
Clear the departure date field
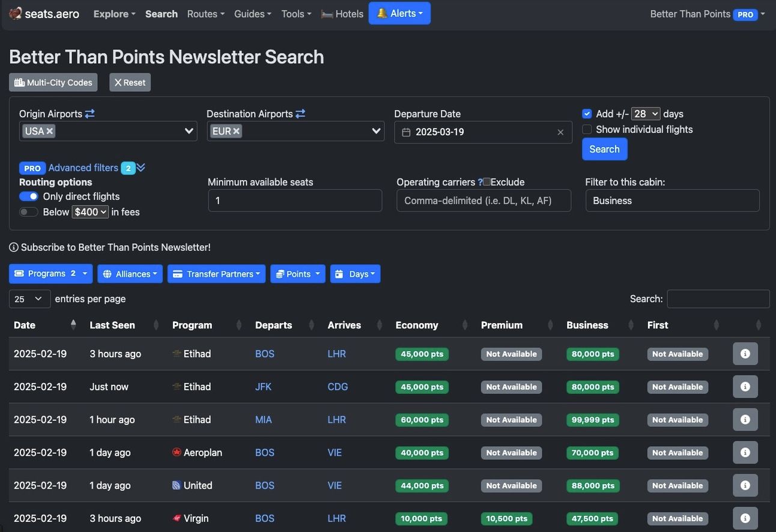560,132
